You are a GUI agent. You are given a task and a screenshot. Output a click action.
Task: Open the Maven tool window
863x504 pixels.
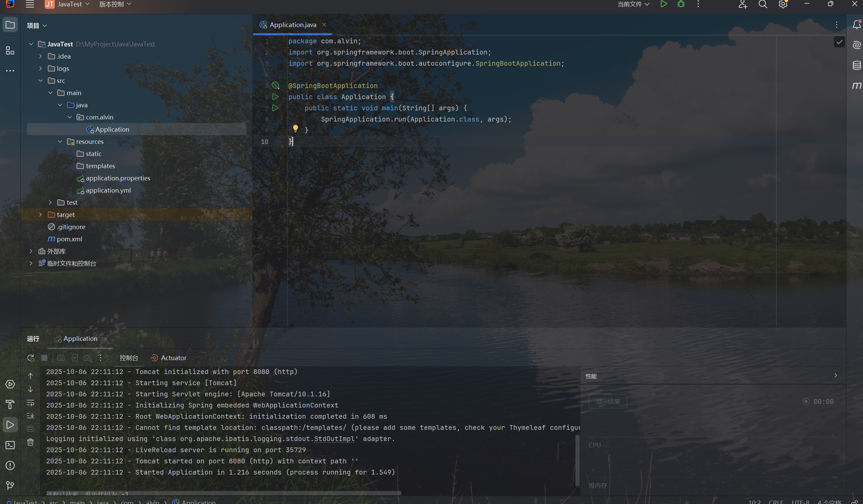coord(857,85)
